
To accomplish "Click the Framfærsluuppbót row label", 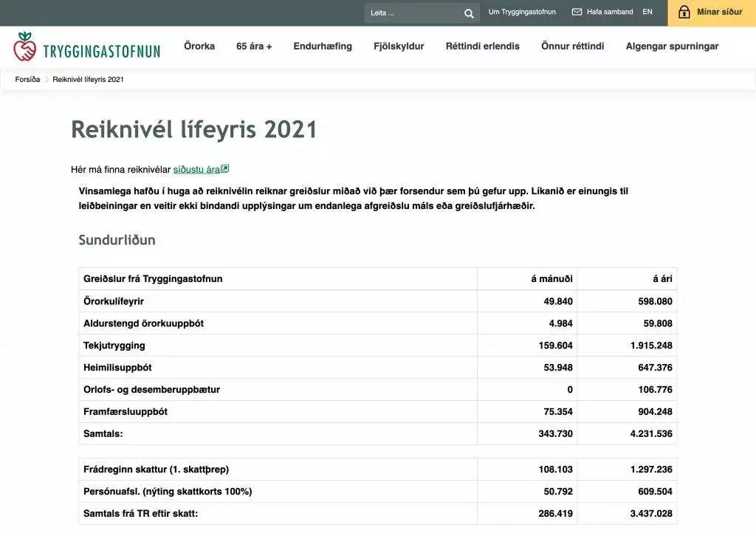I will coord(126,411).
